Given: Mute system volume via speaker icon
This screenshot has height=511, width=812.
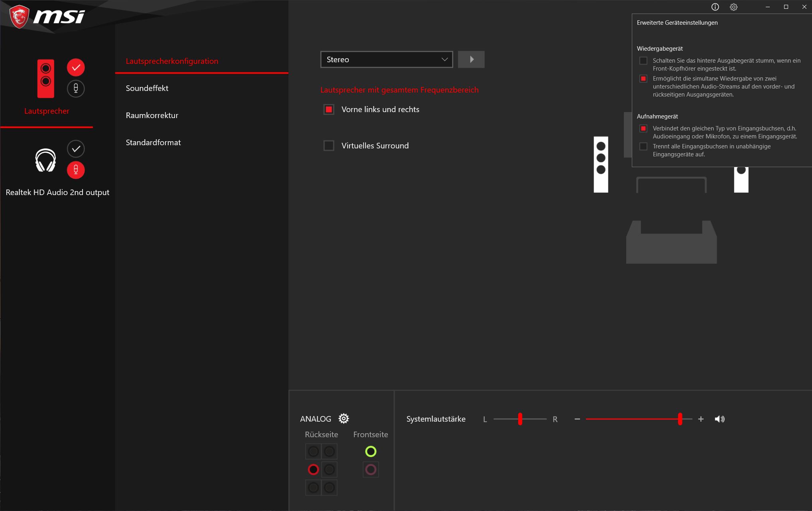Looking at the screenshot, I should point(720,419).
